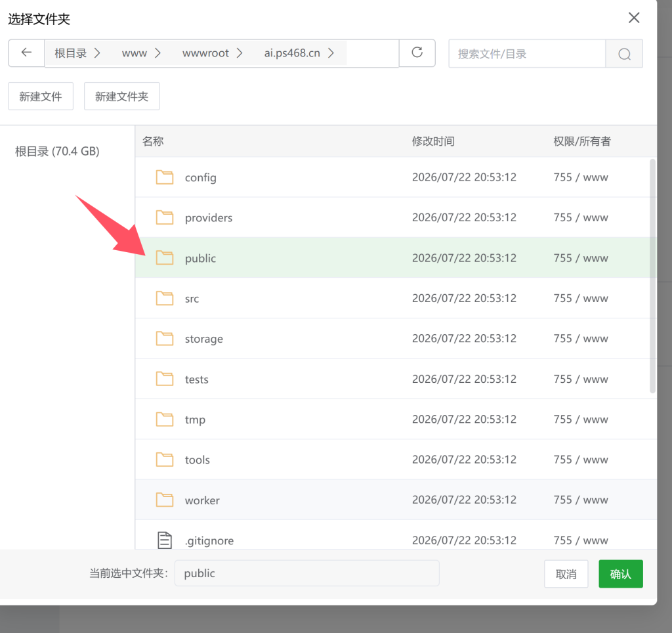Click 755 / www permission in public row
Screen dimensions: 672x633
581,258
